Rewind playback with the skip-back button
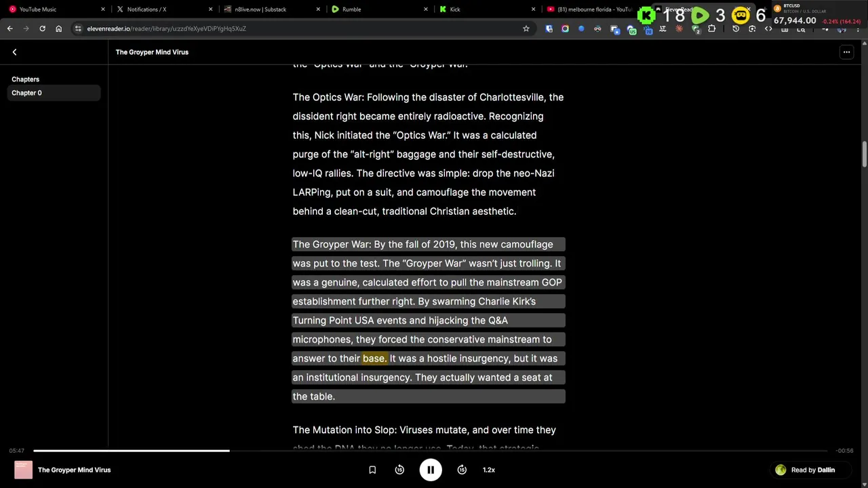Image resolution: width=868 pixels, height=488 pixels. (399, 470)
